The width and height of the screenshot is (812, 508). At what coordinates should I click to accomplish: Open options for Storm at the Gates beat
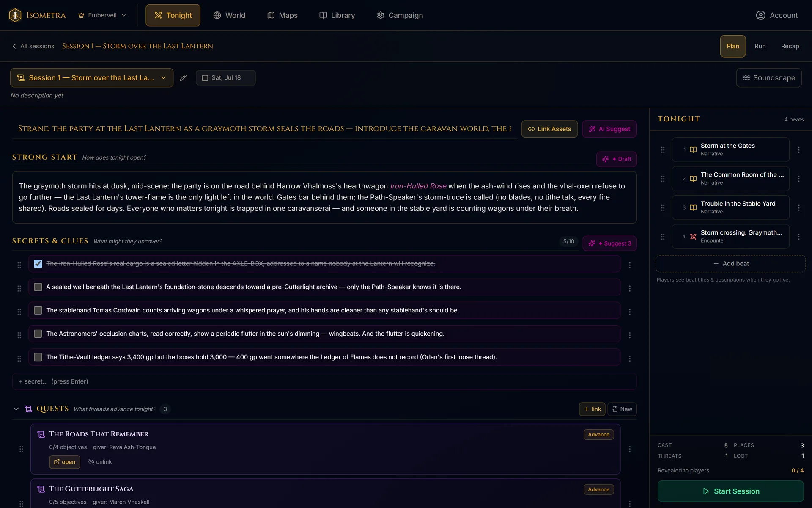[x=798, y=150]
